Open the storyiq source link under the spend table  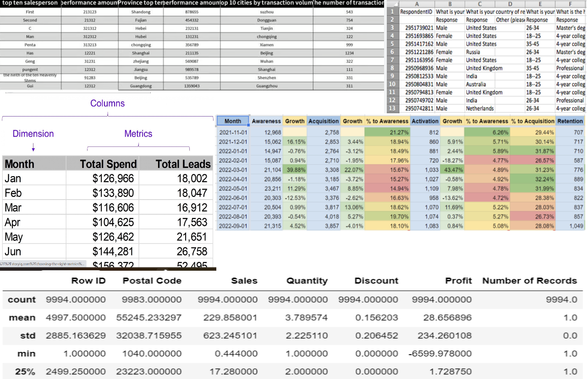click(43, 264)
